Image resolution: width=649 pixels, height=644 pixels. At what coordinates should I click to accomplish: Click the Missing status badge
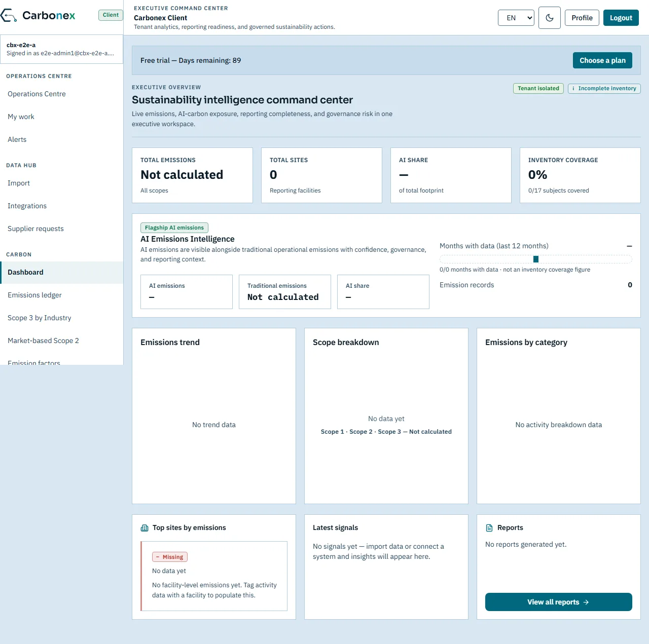pos(170,557)
